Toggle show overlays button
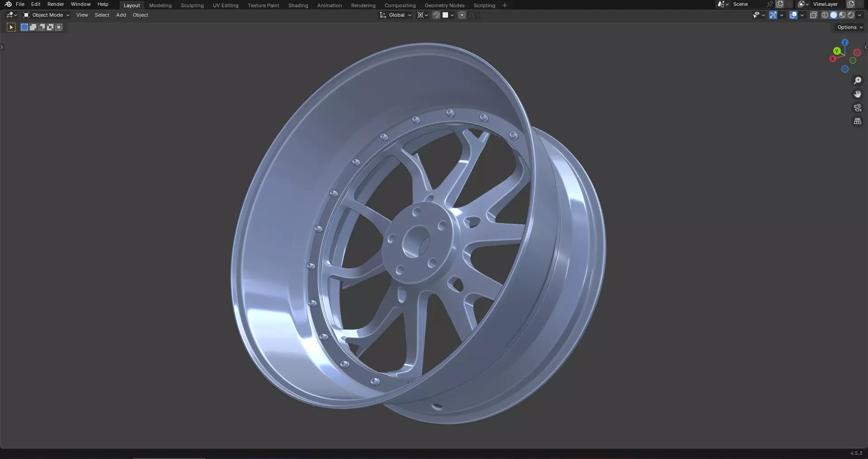The image size is (868, 459). (793, 15)
